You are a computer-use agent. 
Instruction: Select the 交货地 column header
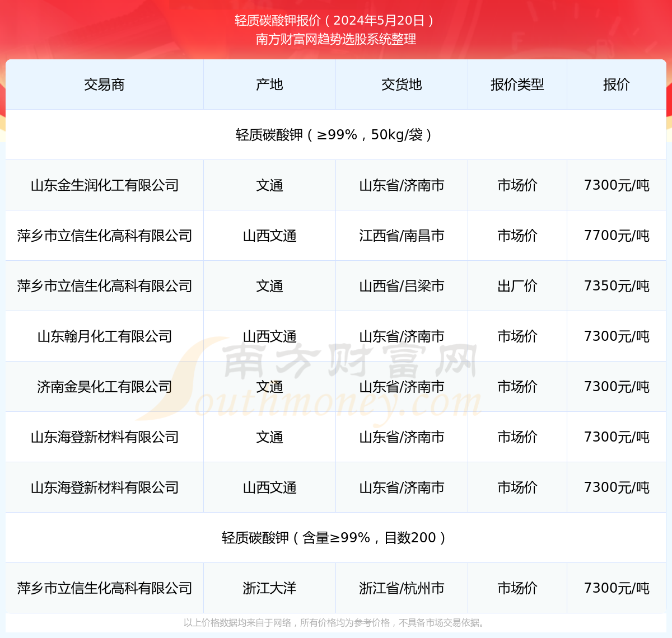[x=402, y=85]
